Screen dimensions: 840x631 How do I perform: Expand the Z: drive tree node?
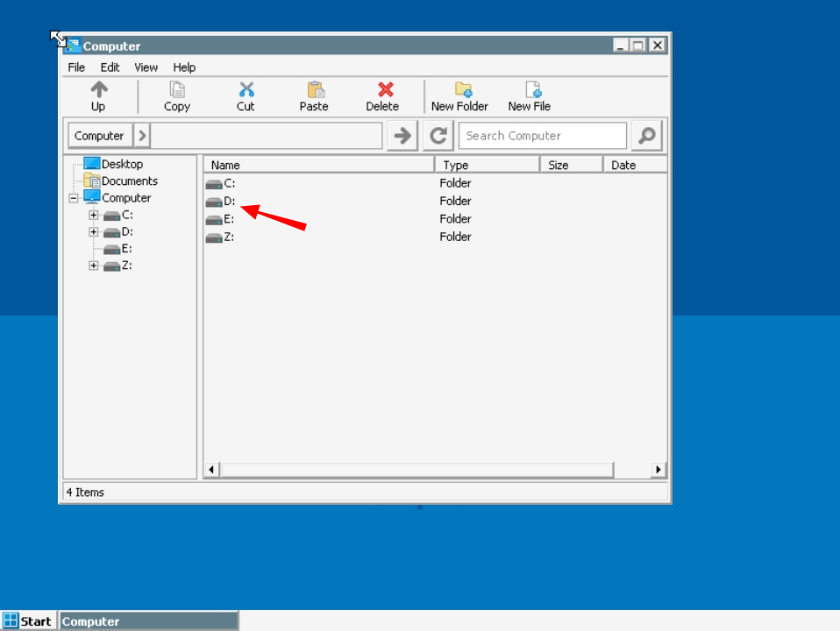[x=93, y=266]
